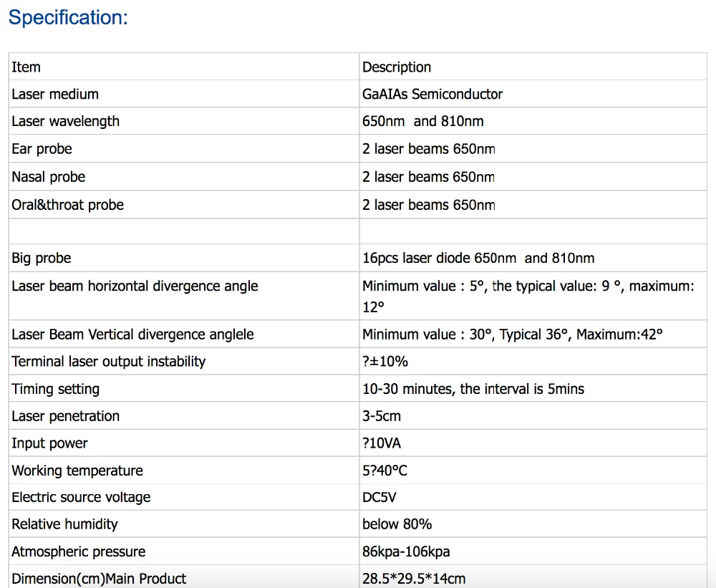
Task: Select the Laser medium row label
Action: [x=55, y=95]
